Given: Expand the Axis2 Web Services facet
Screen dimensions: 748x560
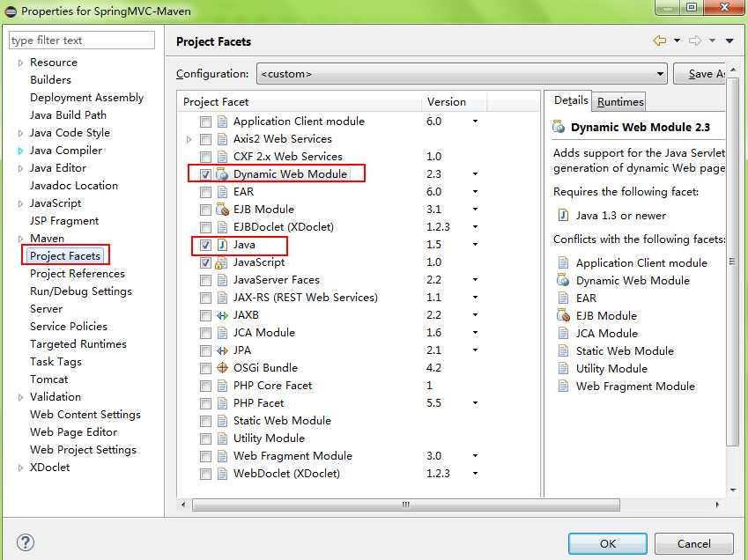Looking at the screenshot, I should point(189,139).
